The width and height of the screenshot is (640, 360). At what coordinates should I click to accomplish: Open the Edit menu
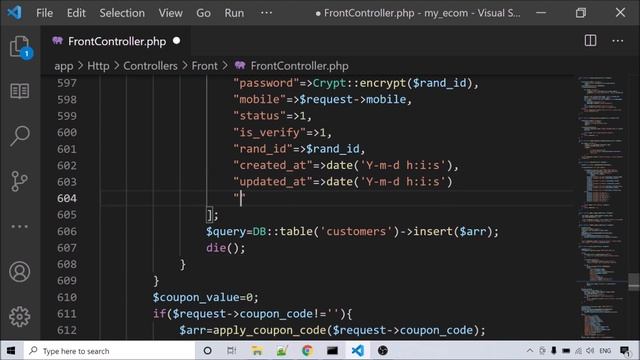76,13
